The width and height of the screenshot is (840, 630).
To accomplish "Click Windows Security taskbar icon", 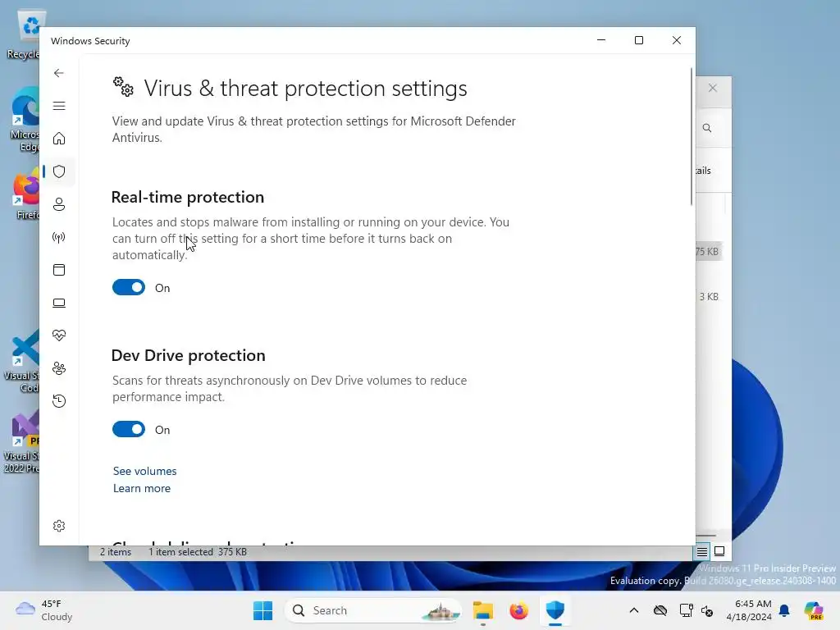I will pyautogui.click(x=555, y=610).
